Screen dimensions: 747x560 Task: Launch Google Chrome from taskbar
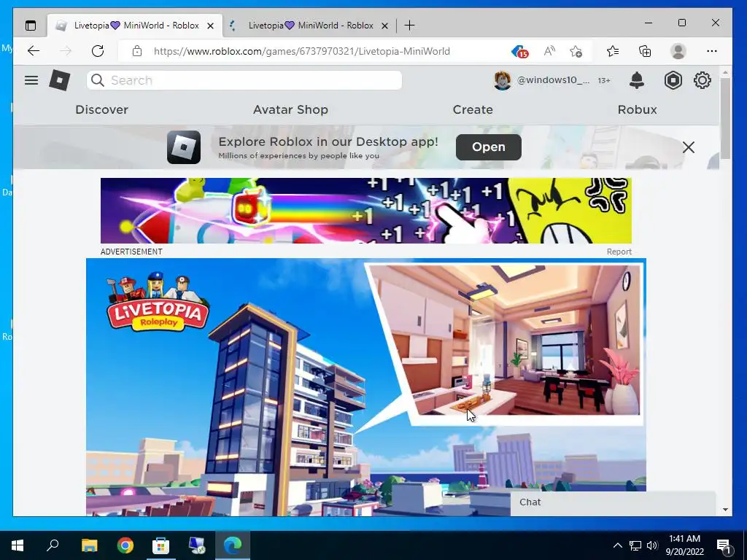click(x=125, y=545)
